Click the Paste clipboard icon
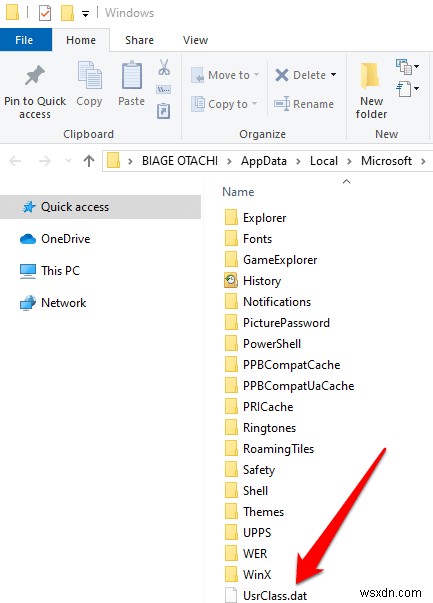Screen dimensions: 433x603 132,75
